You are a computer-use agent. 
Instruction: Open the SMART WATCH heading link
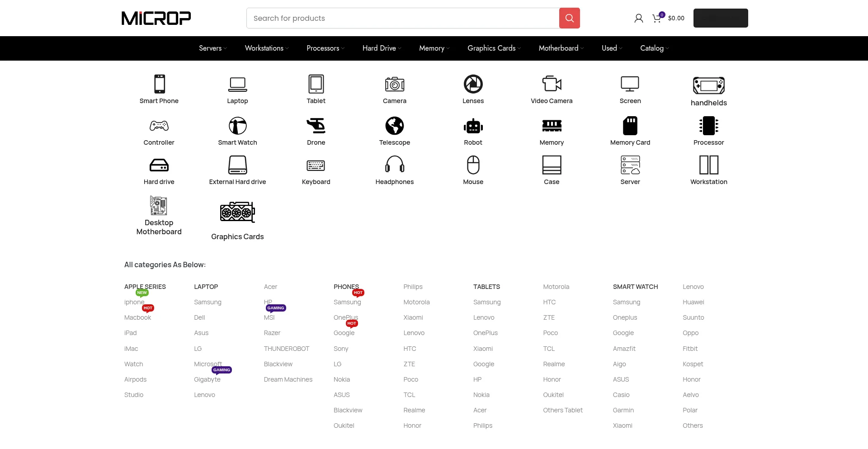[x=635, y=287]
